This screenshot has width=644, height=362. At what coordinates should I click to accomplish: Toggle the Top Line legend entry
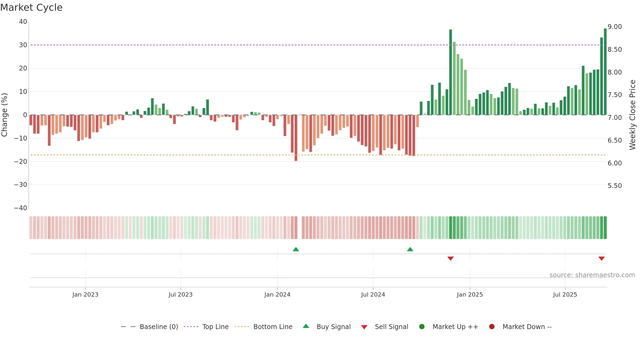pos(206,327)
